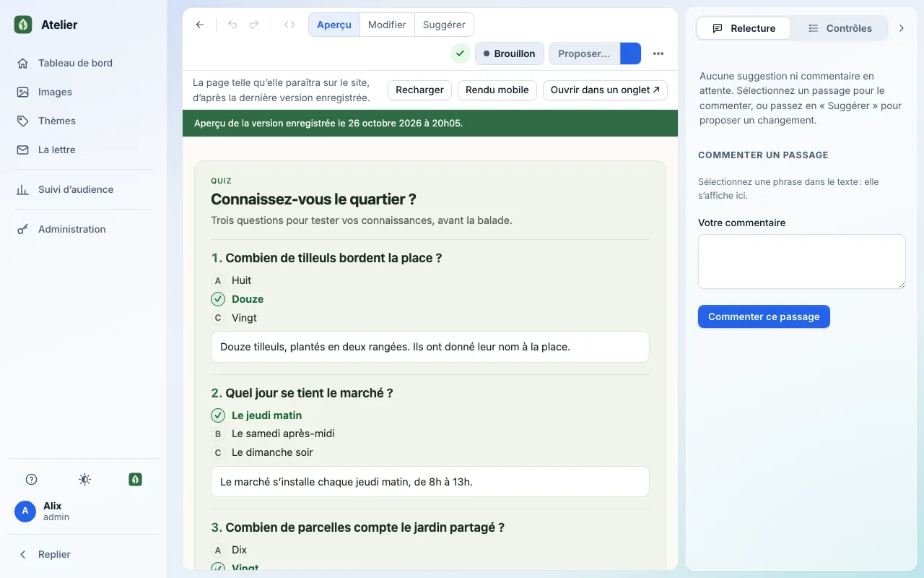Switch to the Suggérer tab
Image resolution: width=924 pixels, height=578 pixels.
click(444, 25)
